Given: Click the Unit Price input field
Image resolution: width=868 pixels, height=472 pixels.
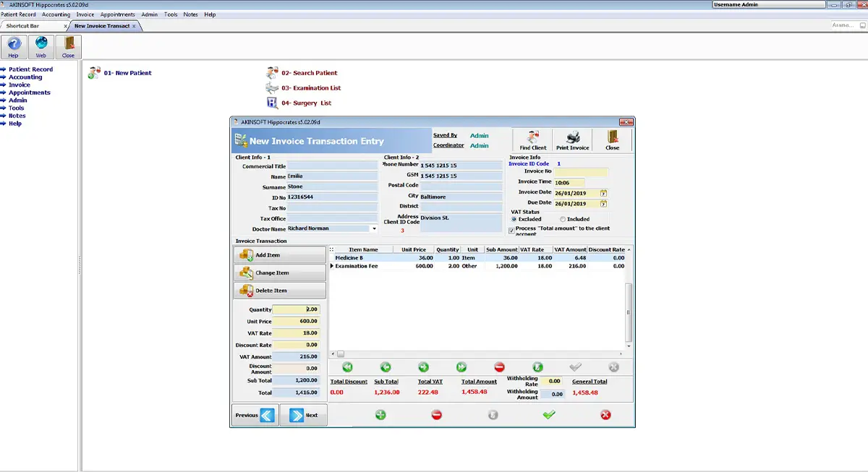Looking at the screenshot, I should [296, 321].
